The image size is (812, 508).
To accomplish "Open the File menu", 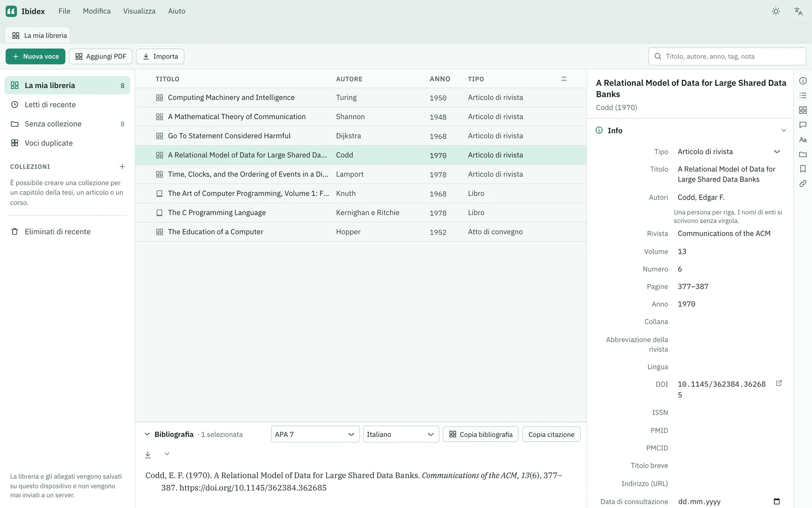I will click(x=65, y=11).
